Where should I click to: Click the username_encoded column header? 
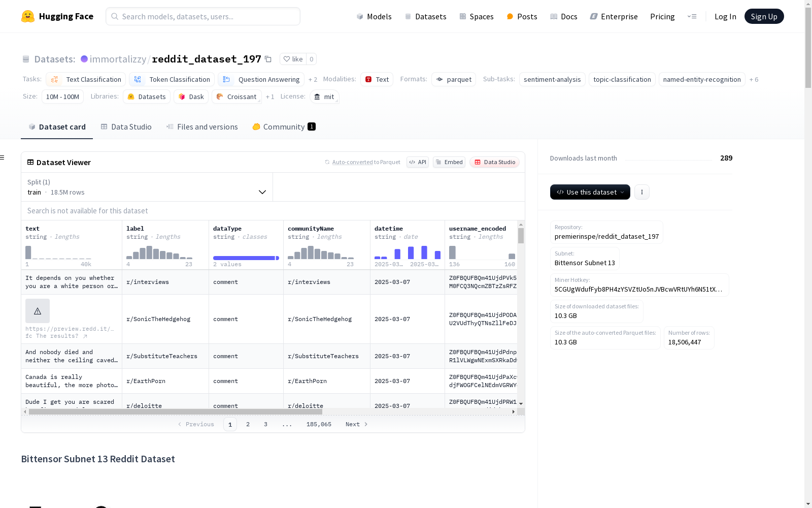click(478, 229)
